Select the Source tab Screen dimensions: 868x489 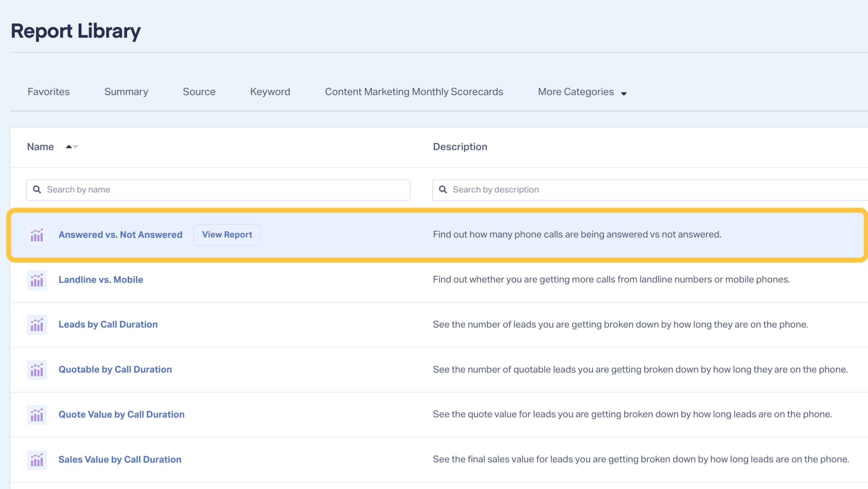199,92
